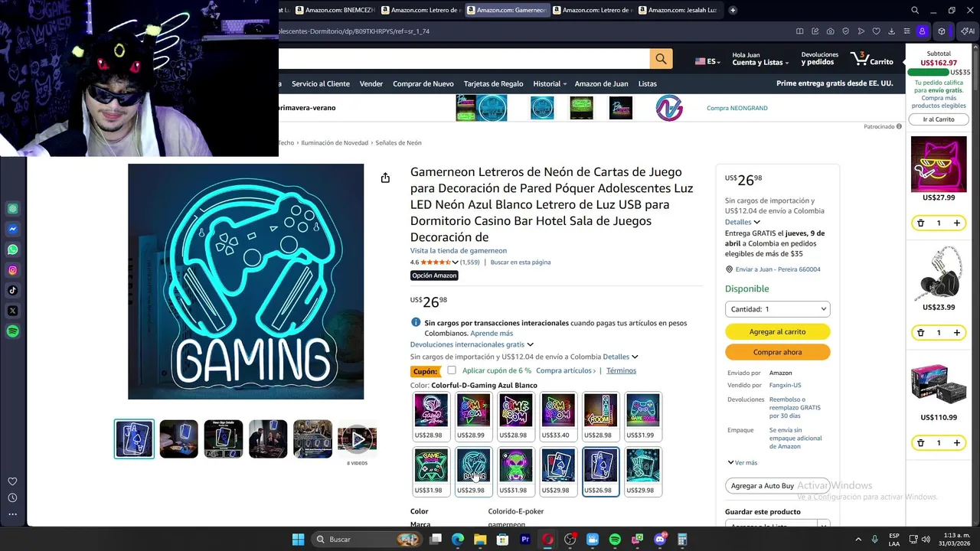Click Ir al Carrito button
The width and height of the screenshot is (980, 551).
(x=939, y=119)
